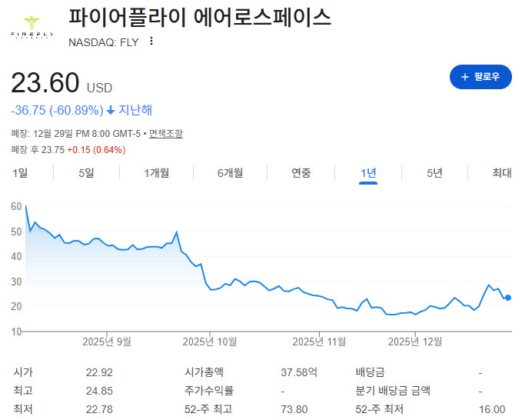The image size is (522, 420).
Task: Click the 2025년 10월 axis label
Action: [x=210, y=342]
